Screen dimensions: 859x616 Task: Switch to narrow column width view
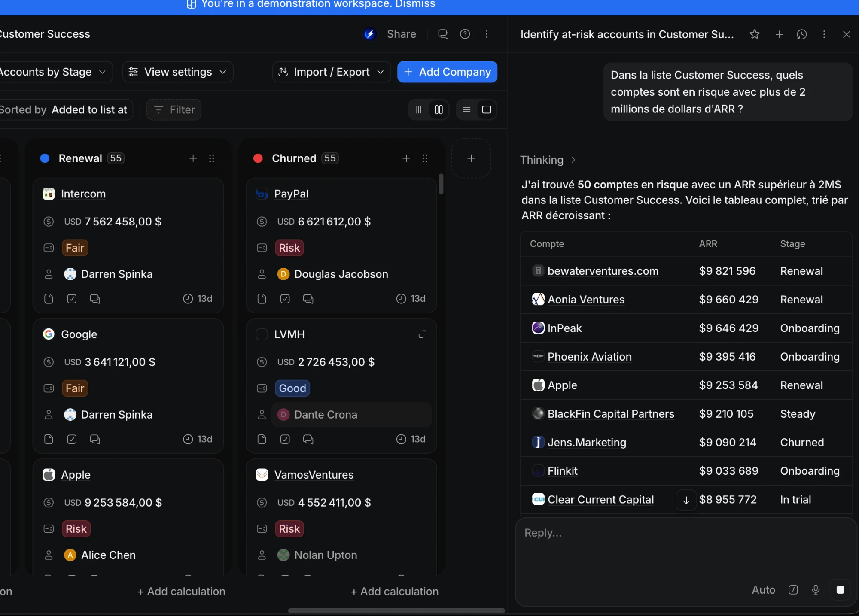pyautogui.click(x=418, y=110)
